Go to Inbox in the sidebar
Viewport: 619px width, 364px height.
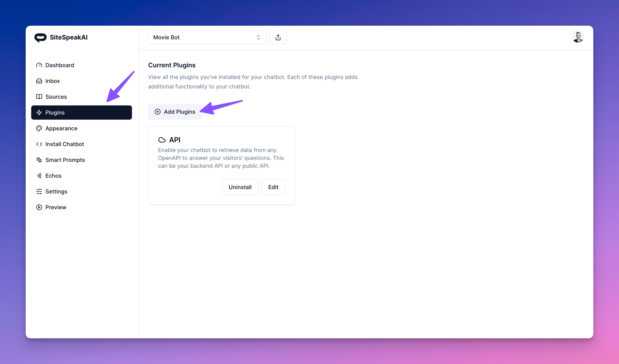(x=52, y=81)
